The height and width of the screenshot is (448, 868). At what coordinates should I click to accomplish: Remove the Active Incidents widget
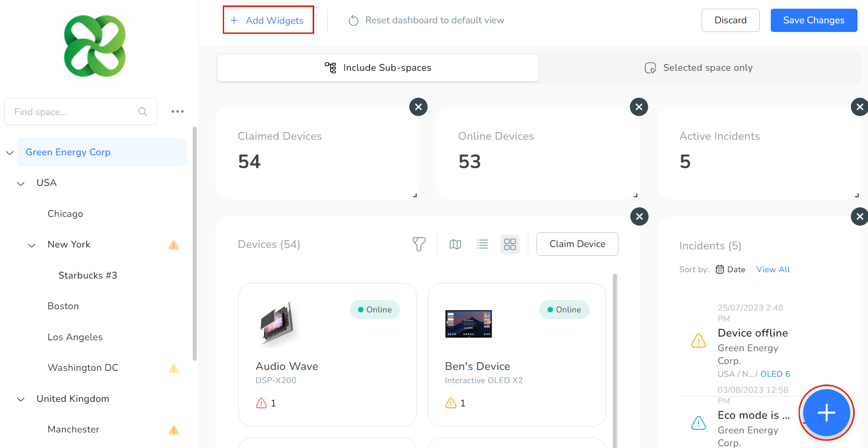pos(859,107)
